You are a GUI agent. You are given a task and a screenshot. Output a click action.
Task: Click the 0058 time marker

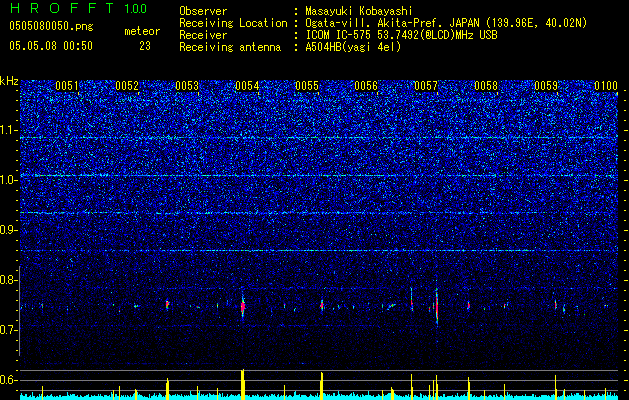point(486,86)
